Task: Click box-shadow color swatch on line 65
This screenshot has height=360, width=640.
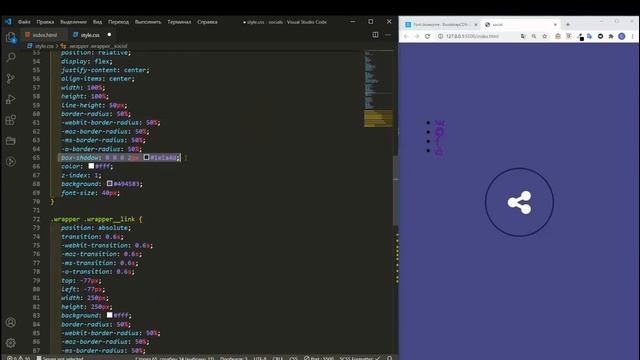Action: coord(146,157)
